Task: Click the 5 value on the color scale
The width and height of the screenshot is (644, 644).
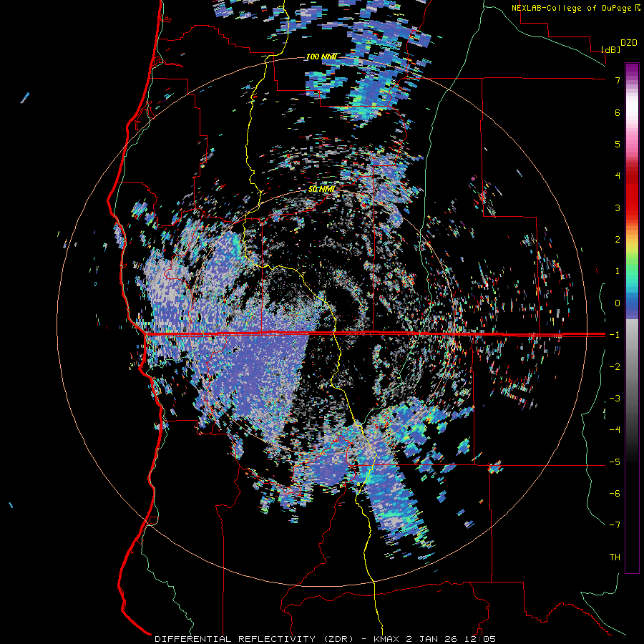Action: click(x=618, y=144)
